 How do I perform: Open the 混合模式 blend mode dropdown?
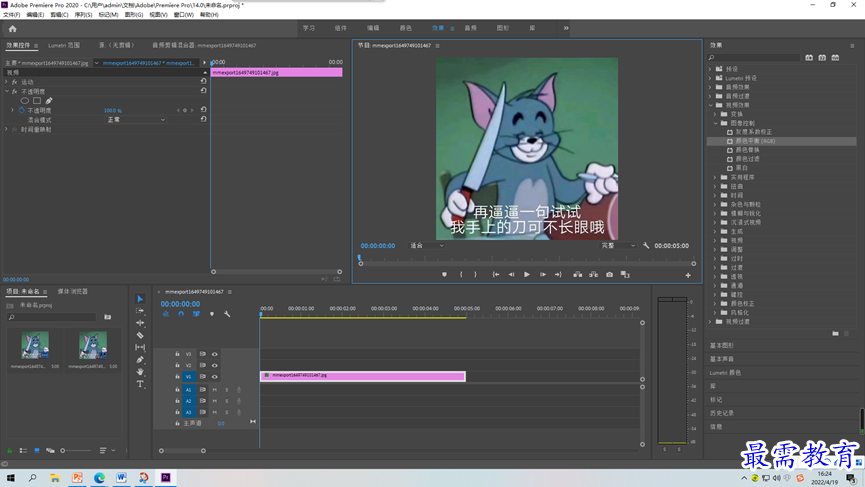[x=136, y=120]
